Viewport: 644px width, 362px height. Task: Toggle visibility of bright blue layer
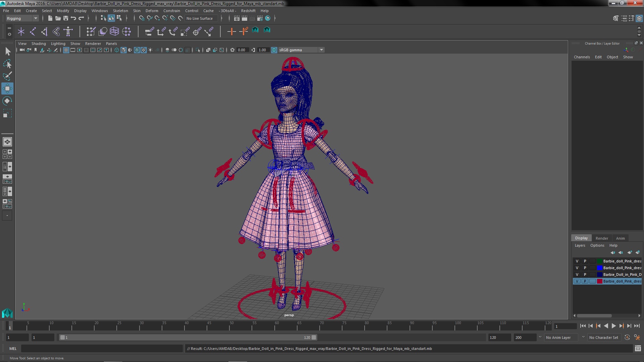(x=577, y=268)
